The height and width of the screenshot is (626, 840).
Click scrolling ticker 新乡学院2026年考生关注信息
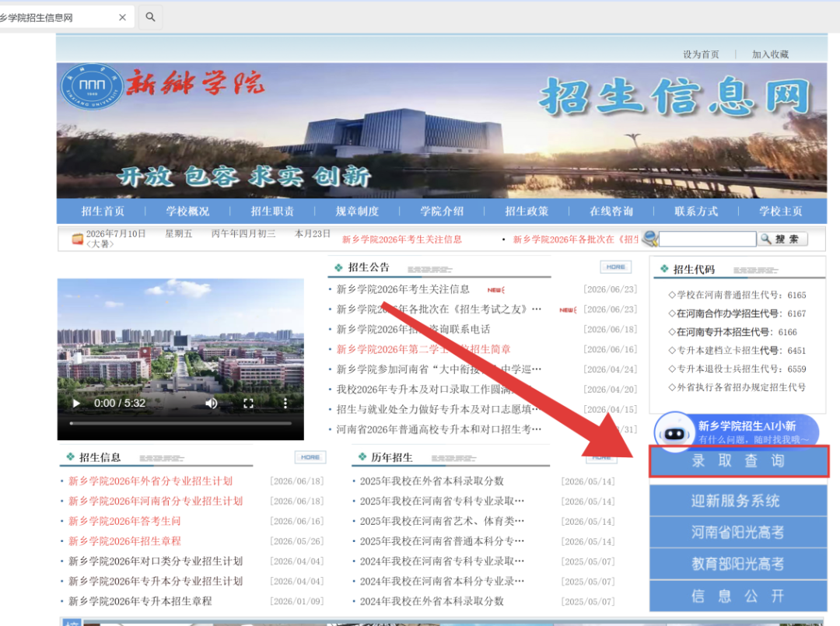pos(402,240)
